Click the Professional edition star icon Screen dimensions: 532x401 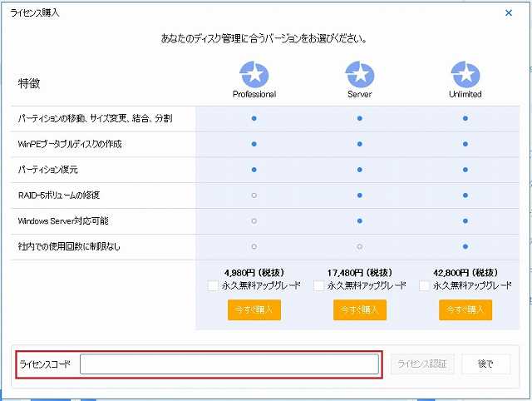[254, 74]
